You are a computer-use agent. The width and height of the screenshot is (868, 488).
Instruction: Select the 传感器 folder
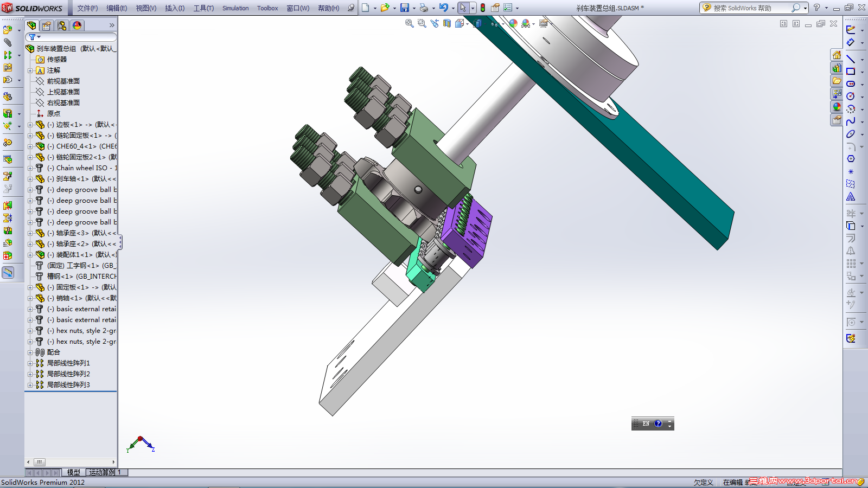pos(57,60)
